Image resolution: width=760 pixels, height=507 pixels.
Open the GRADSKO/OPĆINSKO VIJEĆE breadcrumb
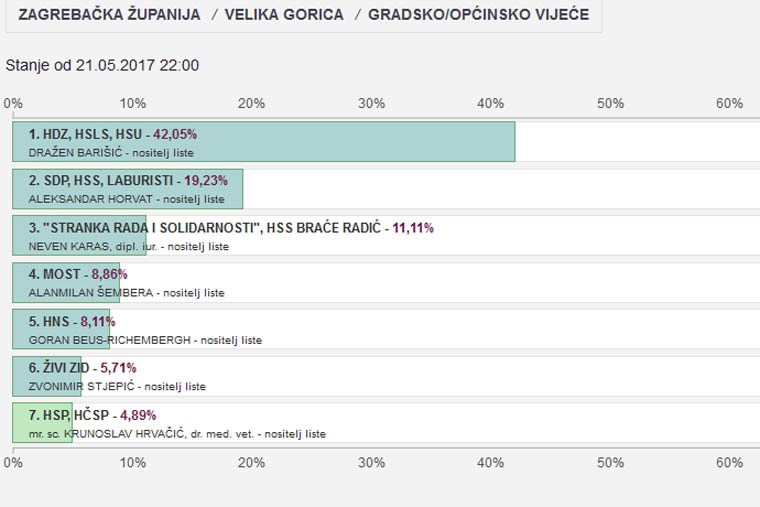point(478,15)
